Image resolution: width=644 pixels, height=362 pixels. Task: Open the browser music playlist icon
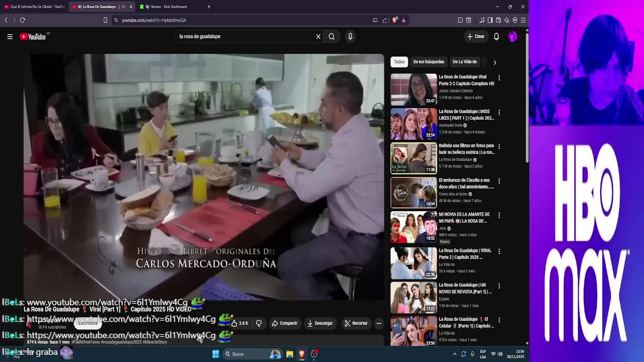point(482,20)
